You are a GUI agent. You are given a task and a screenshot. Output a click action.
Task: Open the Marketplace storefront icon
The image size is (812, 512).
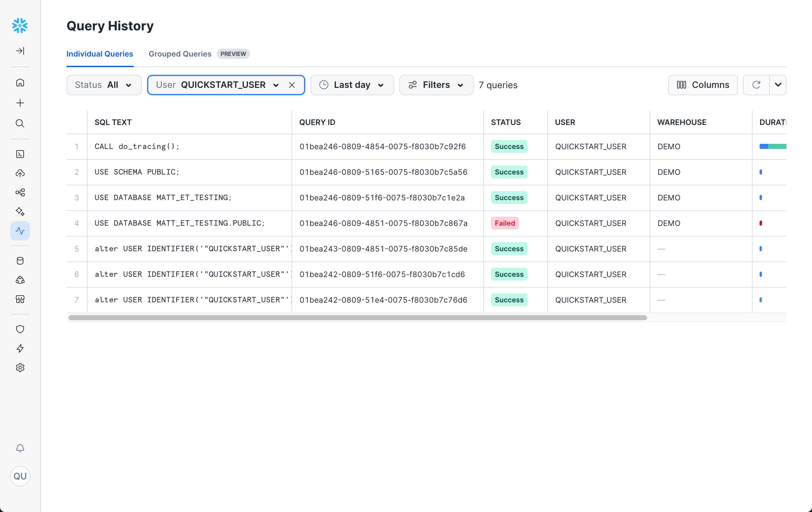click(20, 299)
